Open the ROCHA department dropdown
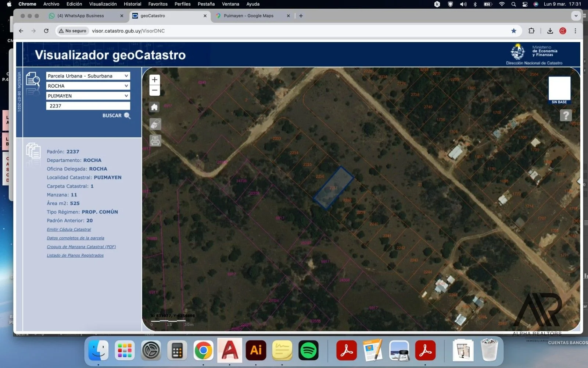The image size is (588, 368). pos(88,86)
